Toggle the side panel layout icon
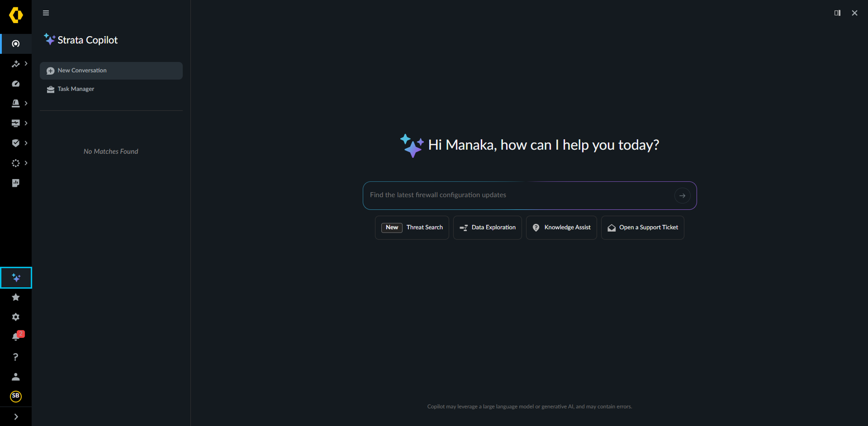This screenshot has width=868, height=426. point(837,13)
